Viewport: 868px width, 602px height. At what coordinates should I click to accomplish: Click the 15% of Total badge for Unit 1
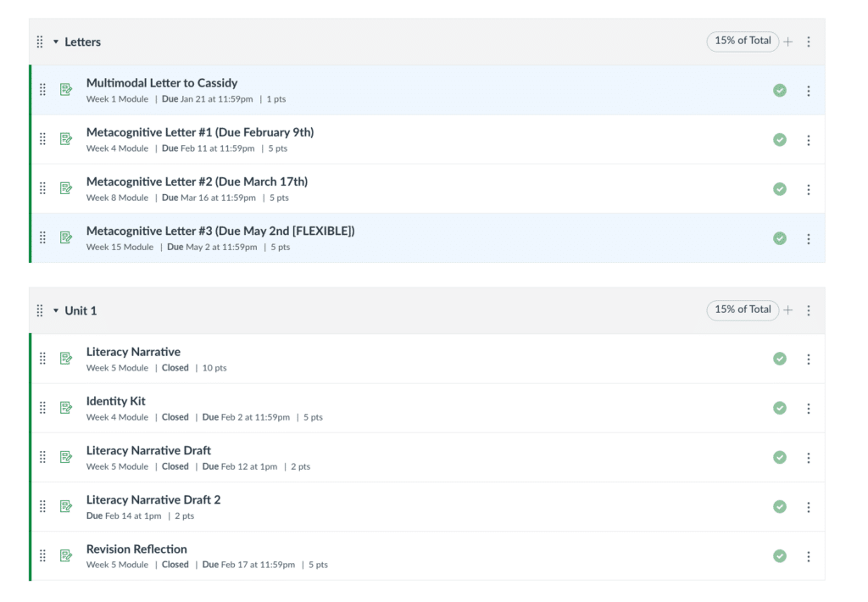(x=743, y=310)
